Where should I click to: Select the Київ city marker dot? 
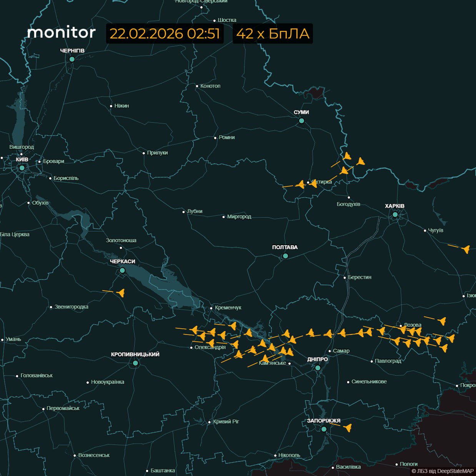click(22, 168)
